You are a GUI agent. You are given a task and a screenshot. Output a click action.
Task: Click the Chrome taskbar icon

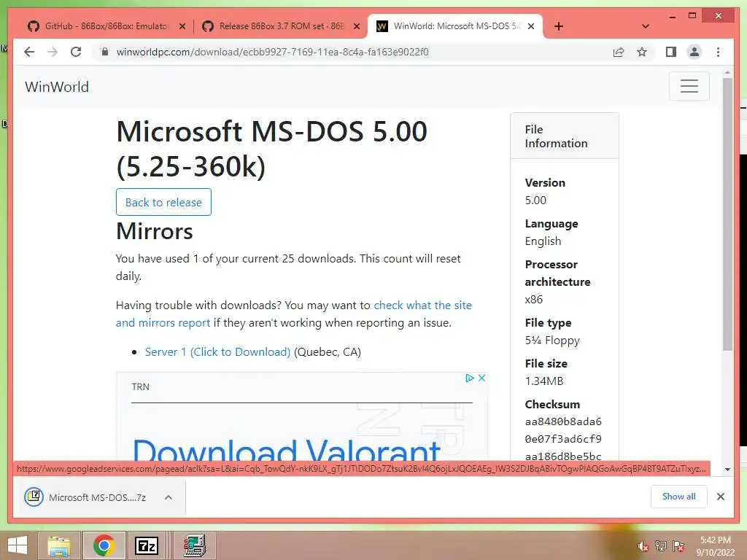pyautogui.click(x=104, y=545)
